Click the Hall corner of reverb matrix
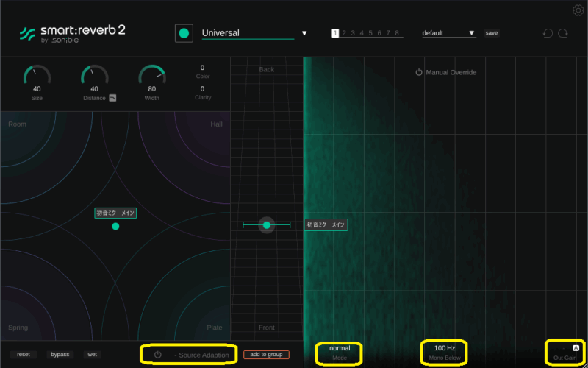Screen dimensions: 588x368 pos(216,124)
